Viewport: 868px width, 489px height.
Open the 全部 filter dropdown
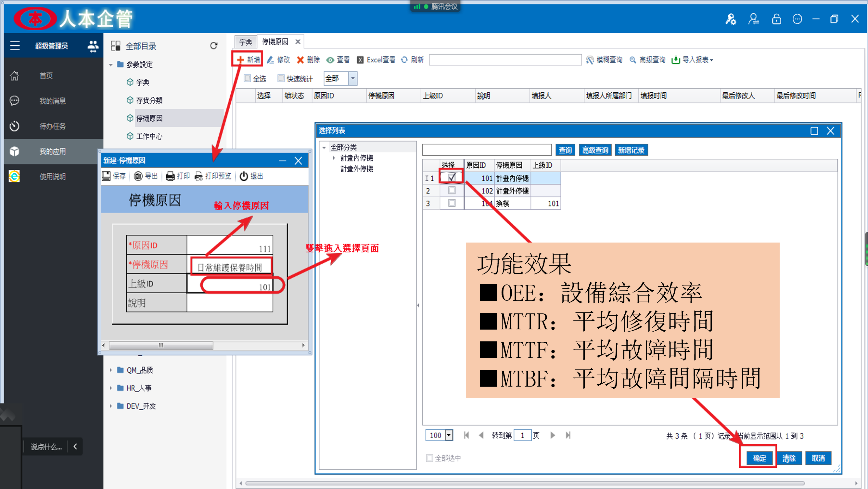pos(352,78)
